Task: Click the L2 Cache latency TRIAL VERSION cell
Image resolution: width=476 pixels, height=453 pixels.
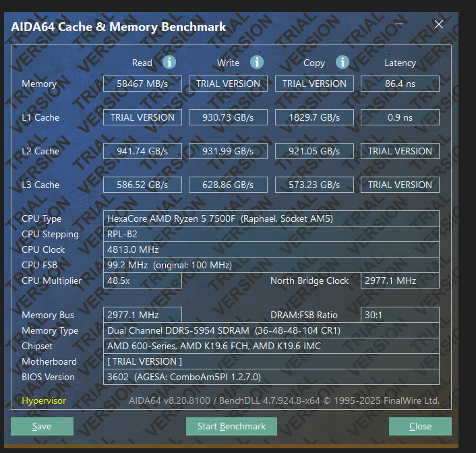Action: 400,151
